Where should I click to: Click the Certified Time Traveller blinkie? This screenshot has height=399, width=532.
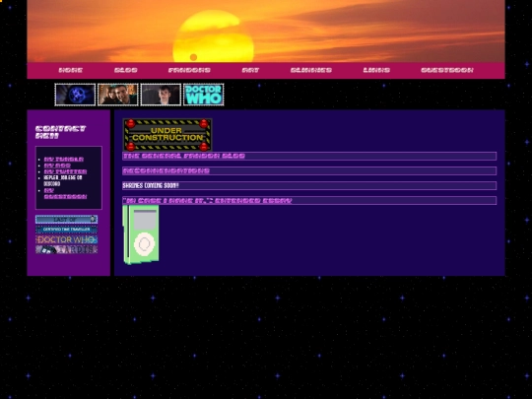pyautogui.click(x=67, y=230)
